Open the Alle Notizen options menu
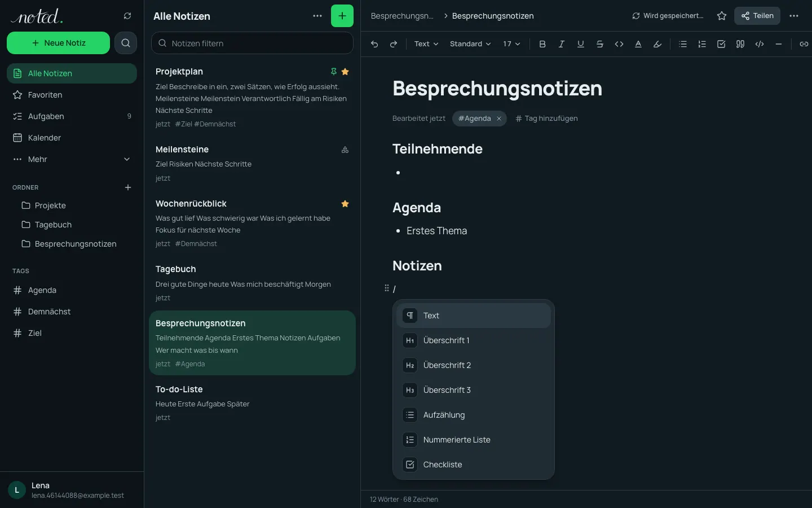The image size is (812, 508). [x=317, y=16]
